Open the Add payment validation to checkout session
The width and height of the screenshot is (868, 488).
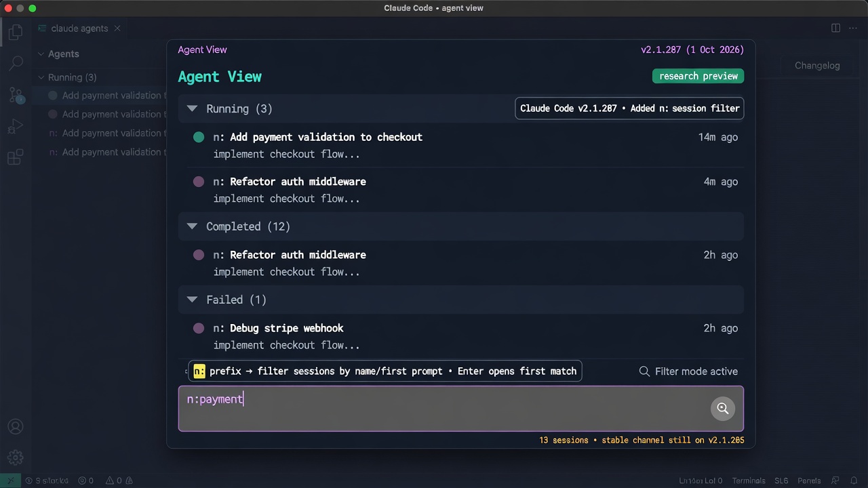[461, 145]
